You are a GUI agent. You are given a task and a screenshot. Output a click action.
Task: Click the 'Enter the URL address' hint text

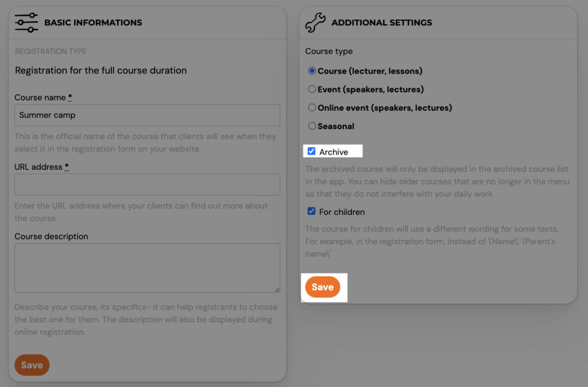pyautogui.click(x=141, y=212)
